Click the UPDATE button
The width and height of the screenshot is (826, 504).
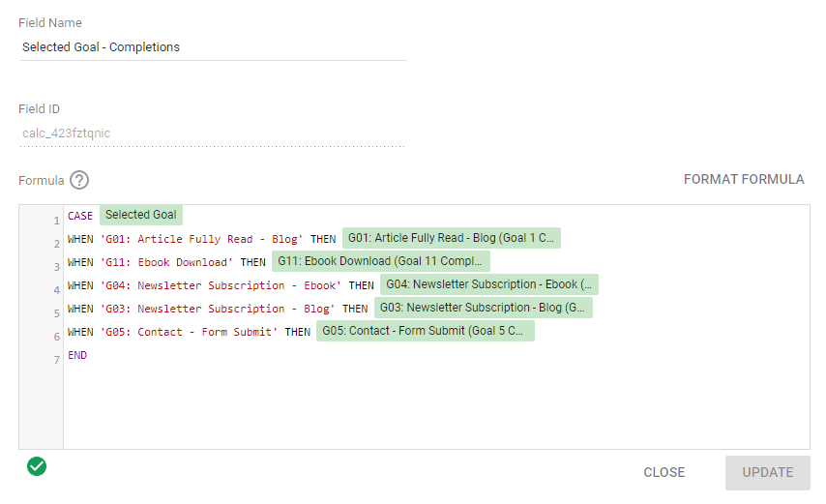[x=768, y=472]
